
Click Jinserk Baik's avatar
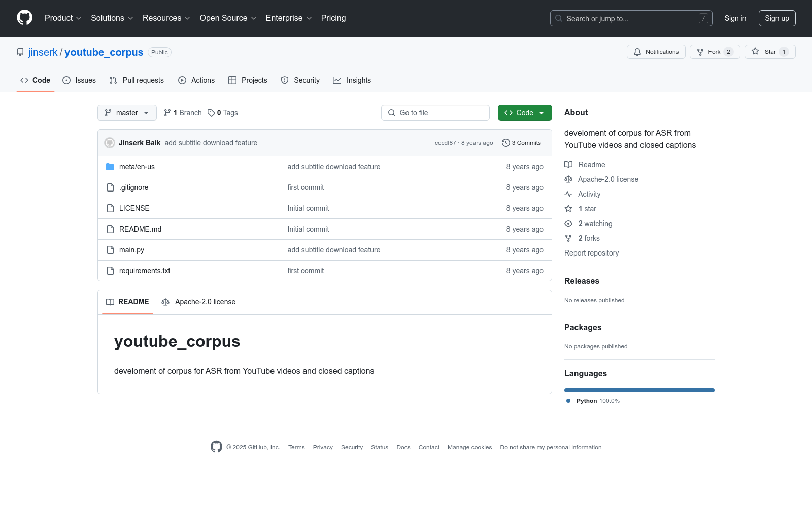(110, 143)
